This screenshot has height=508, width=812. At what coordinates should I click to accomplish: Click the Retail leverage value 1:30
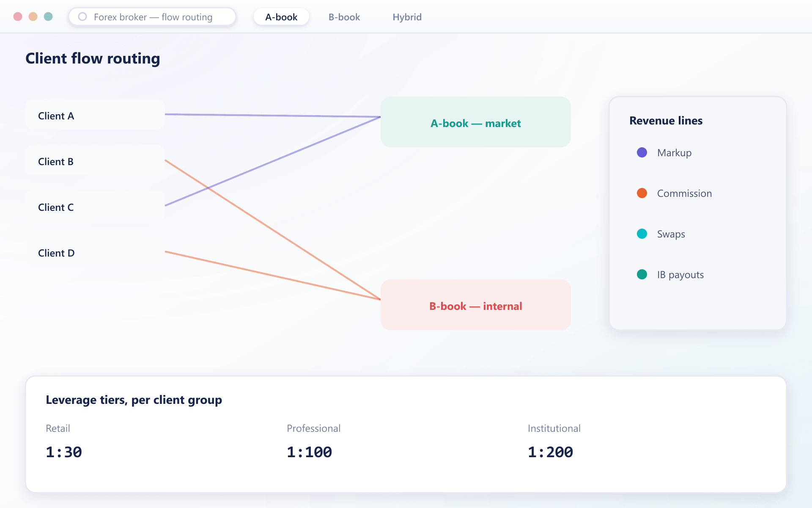coord(64,452)
